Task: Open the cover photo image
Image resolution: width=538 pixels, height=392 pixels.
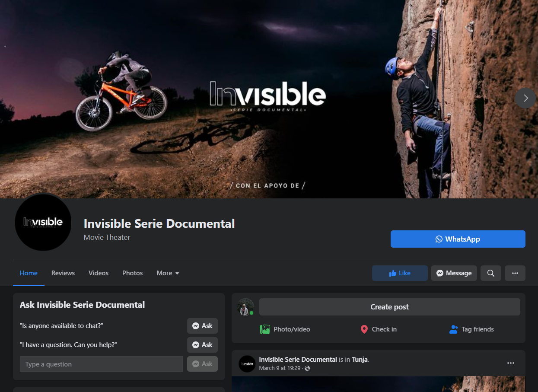Action: click(269, 99)
